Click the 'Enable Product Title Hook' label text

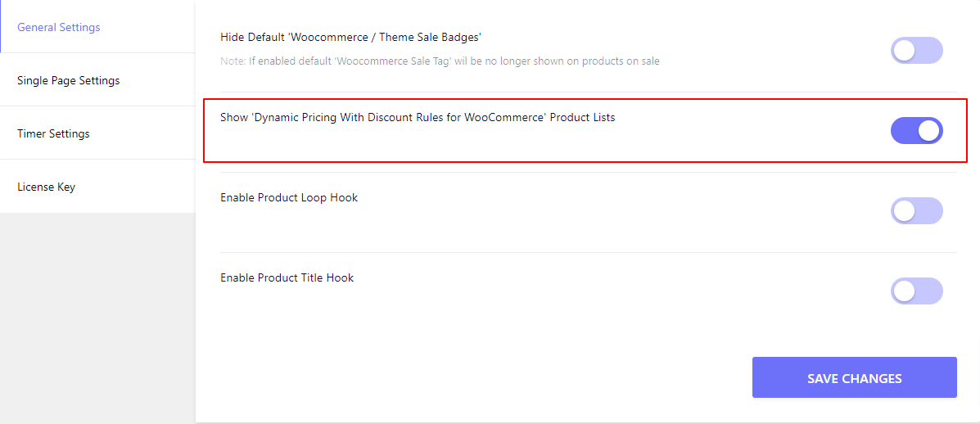coord(287,277)
